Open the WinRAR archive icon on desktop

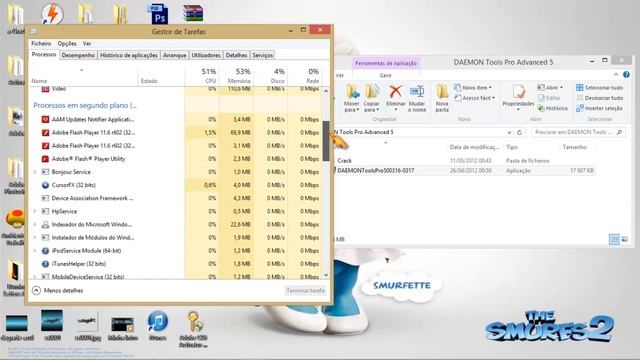click(x=193, y=13)
